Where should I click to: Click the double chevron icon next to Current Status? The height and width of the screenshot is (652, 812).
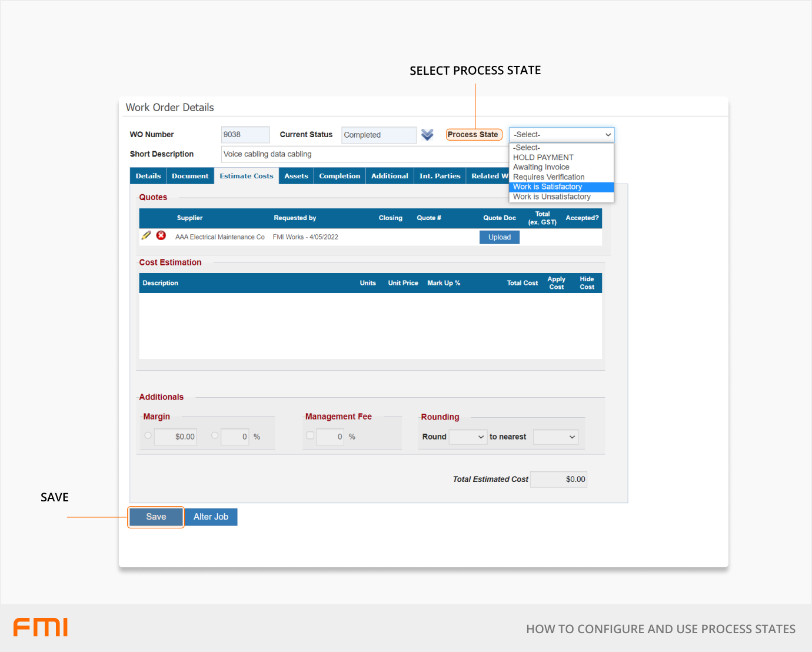click(x=427, y=135)
